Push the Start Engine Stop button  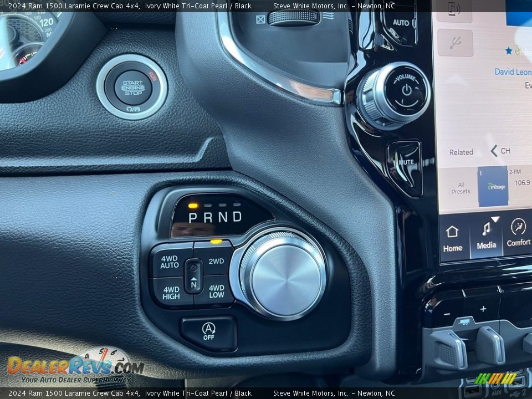tap(132, 88)
